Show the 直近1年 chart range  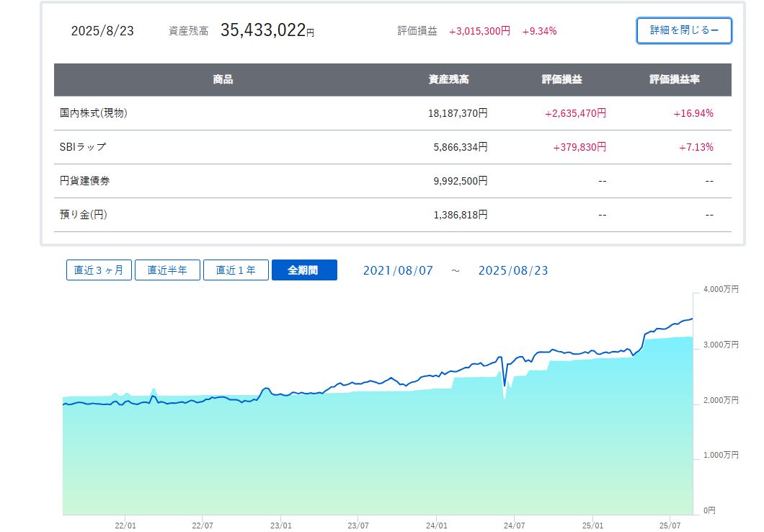point(236,270)
